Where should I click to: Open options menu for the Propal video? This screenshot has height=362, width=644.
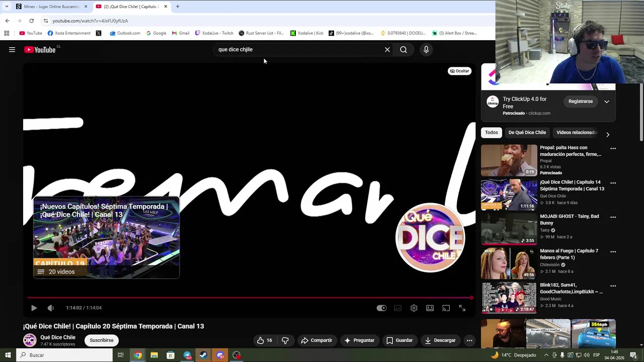tap(613, 149)
